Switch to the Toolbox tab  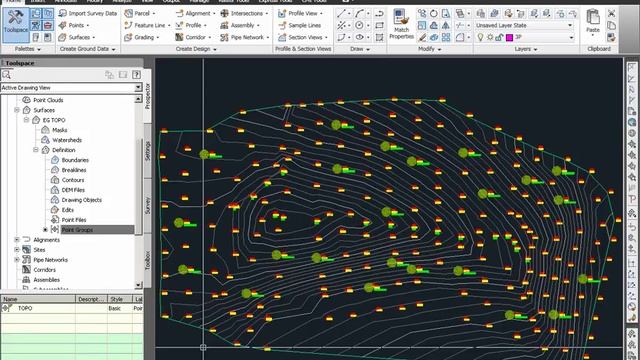pos(148,260)
